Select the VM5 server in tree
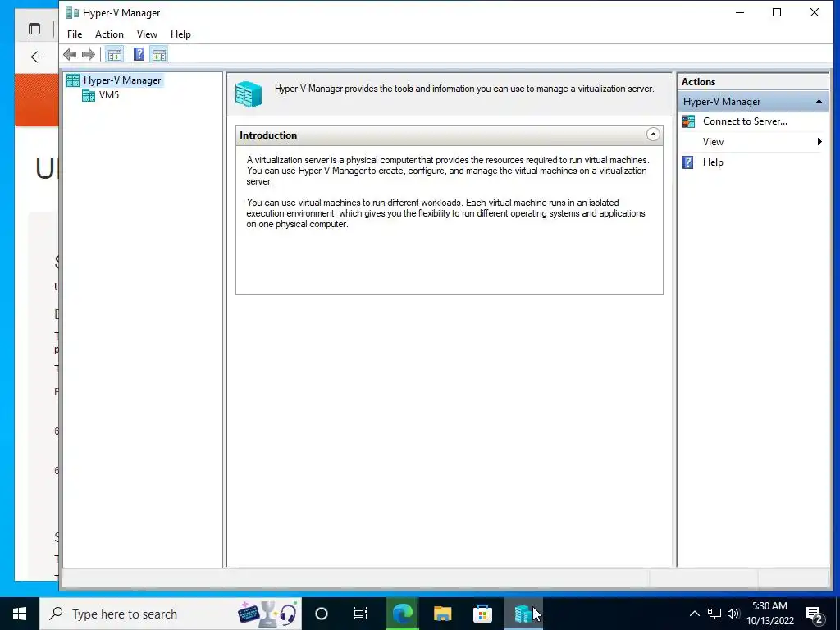The height and width of the screenshot is (630, 840). tap(109, 95)
